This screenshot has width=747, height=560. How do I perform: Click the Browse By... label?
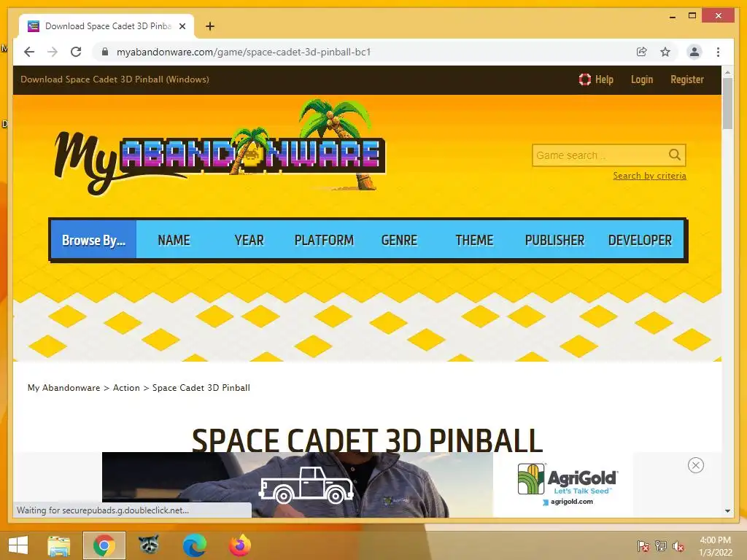[x=93, y=240]
